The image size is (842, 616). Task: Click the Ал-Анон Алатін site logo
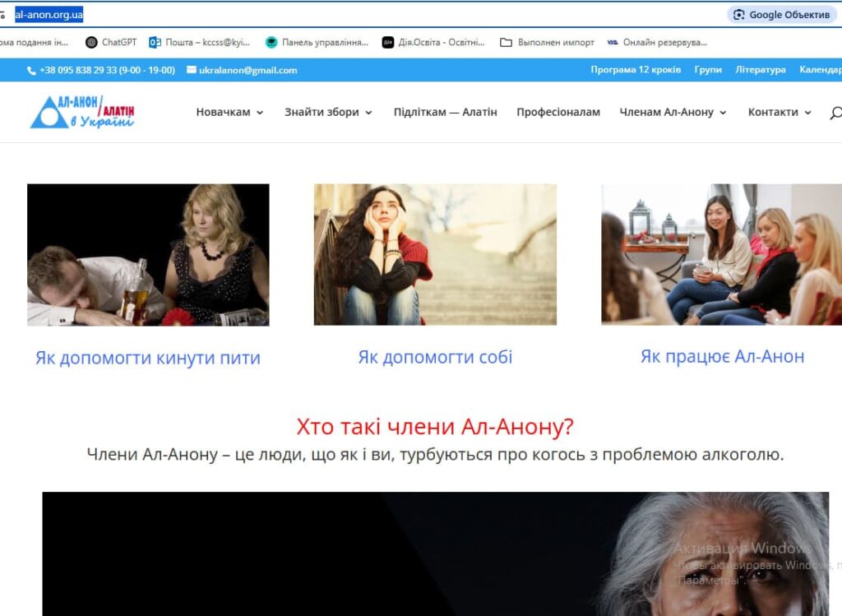pyautogui.click(x=82, y=112)
